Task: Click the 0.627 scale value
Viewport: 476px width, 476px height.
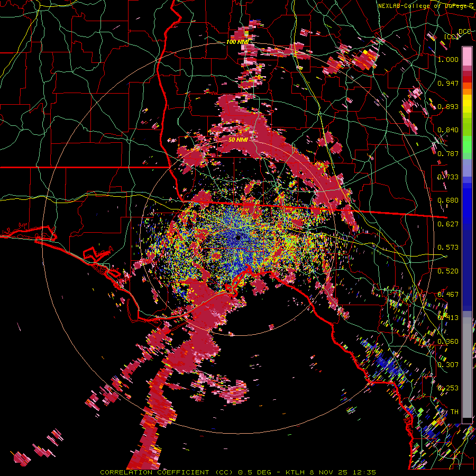Action: tap(448, 224)
